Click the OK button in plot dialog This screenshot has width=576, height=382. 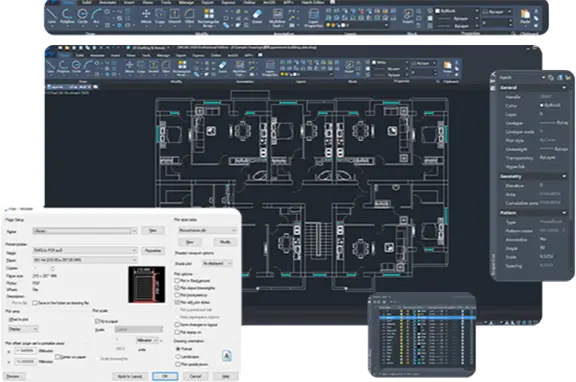165,376
